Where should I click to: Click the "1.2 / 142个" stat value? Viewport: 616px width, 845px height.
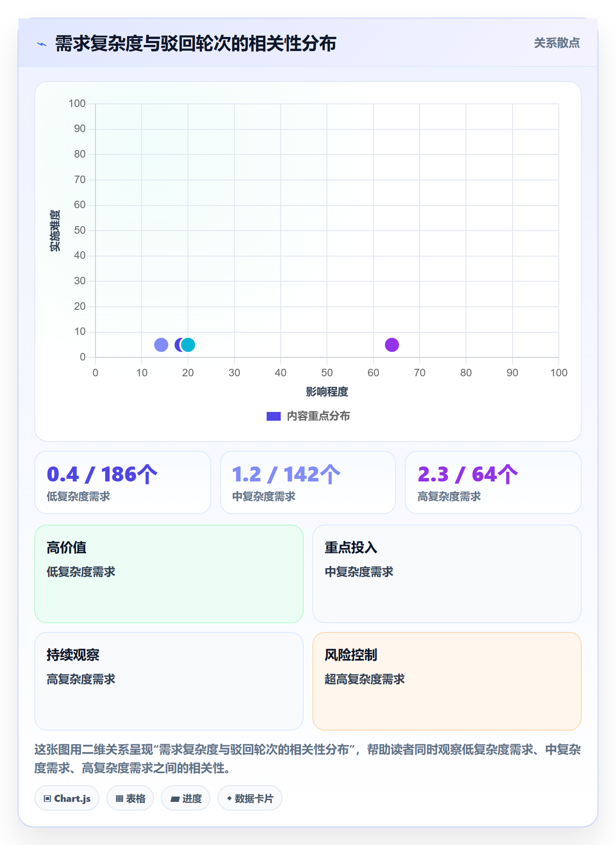tap(286, 474)
